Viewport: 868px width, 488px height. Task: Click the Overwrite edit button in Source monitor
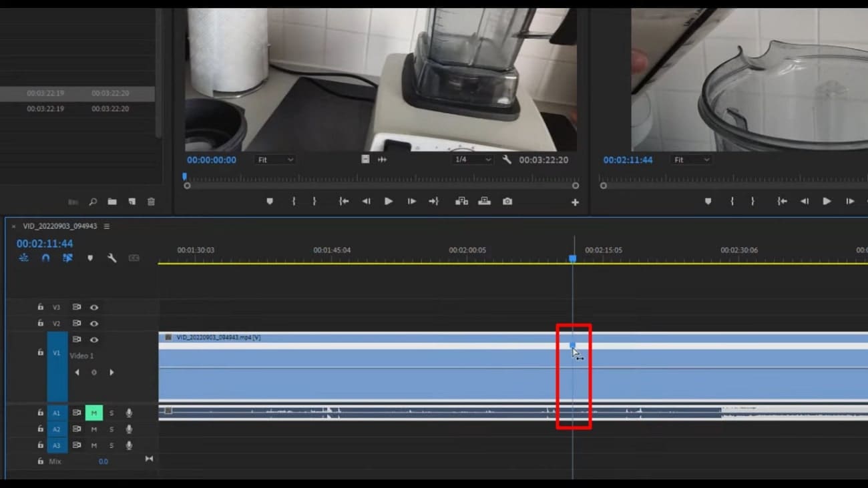coord(484,201)
